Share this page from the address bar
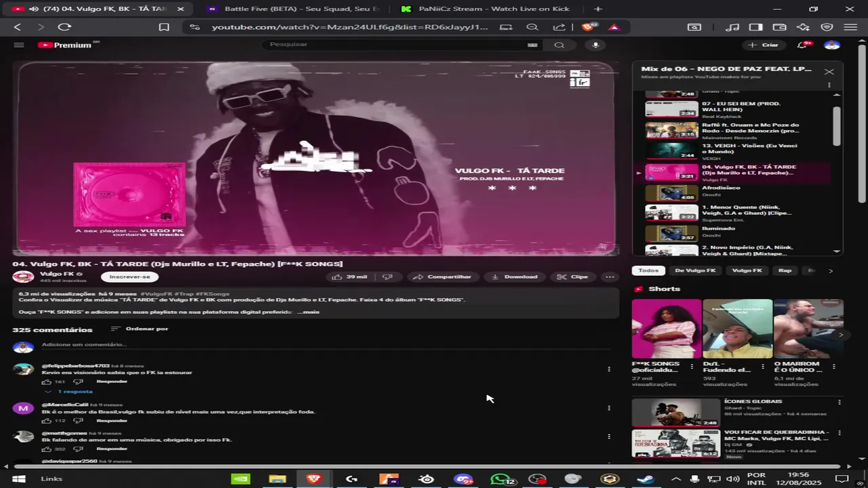The width and height of the screenshot is (868, 488). (x=559, y=27)
